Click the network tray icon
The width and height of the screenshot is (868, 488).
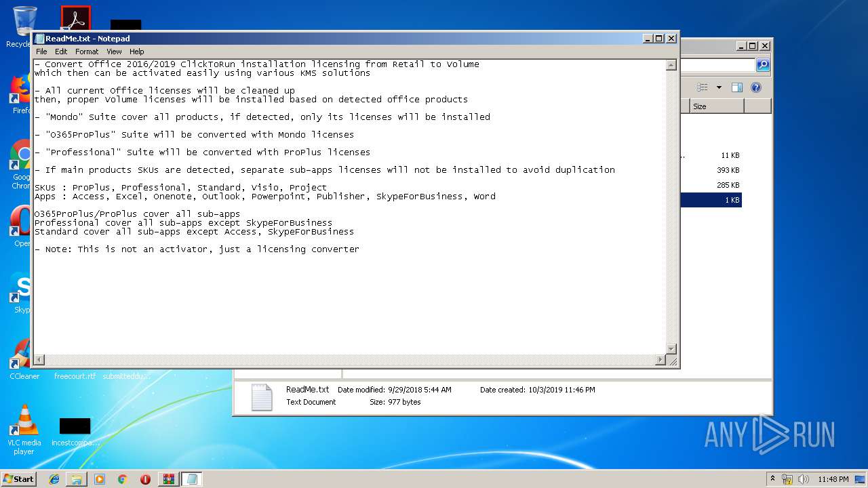coord(787,479)
